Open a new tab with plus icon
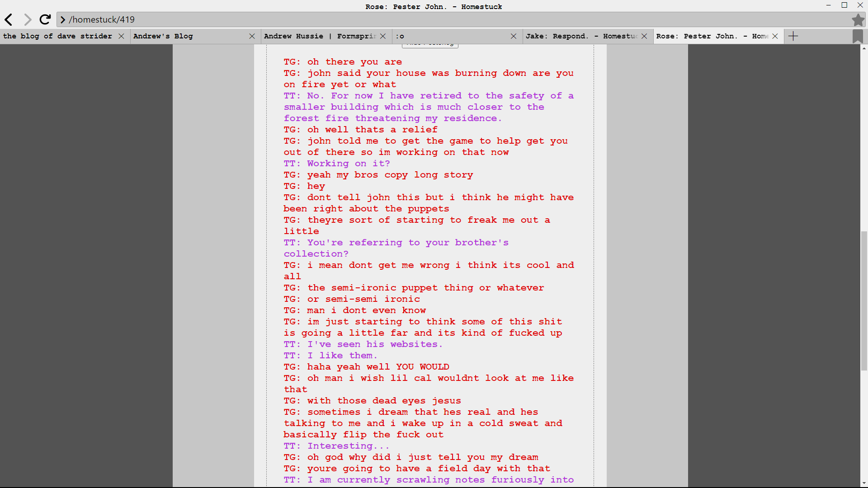868x488 pixels. (793, 36)
